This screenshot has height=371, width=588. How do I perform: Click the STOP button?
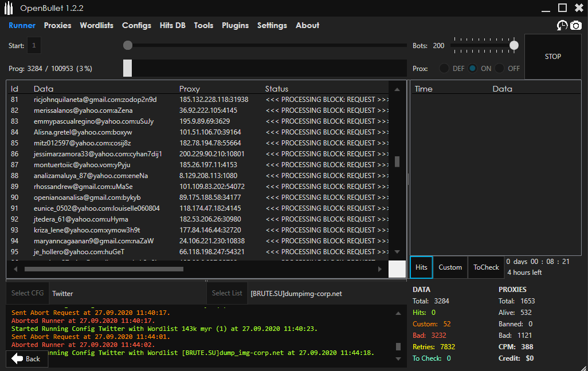pos(552,57)
